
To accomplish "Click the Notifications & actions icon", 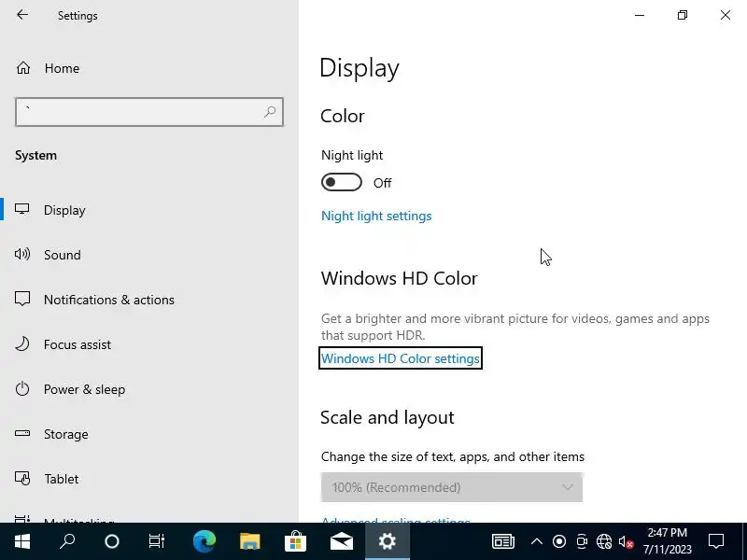I will (x=21, y=299).
